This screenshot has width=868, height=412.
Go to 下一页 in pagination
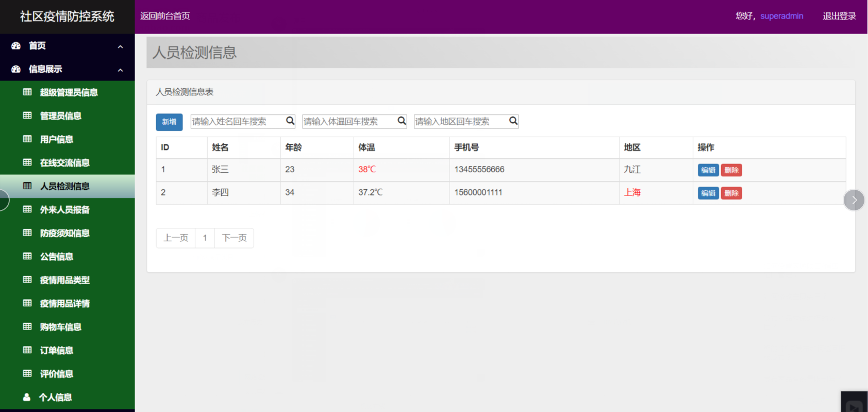[234, 238]
